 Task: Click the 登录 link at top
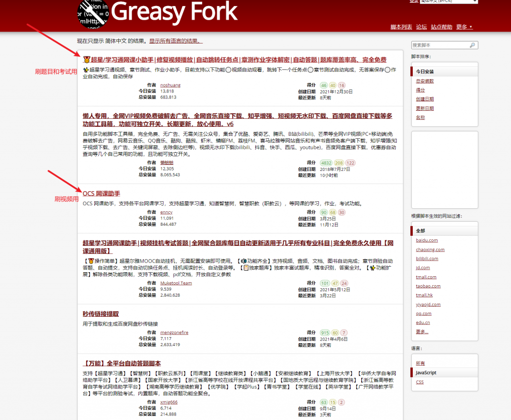414,1
